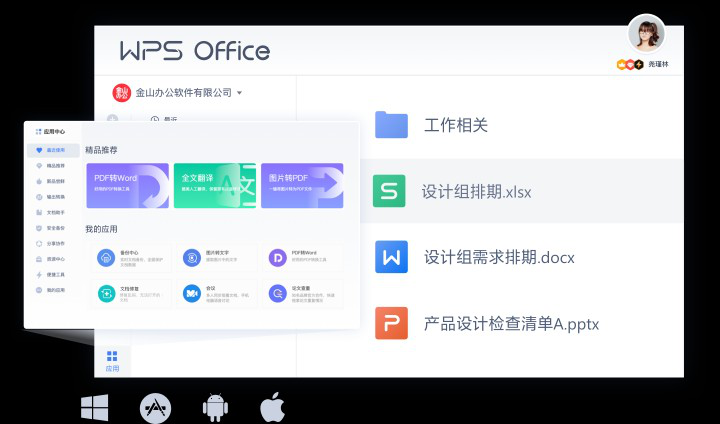This screenshot has height=424, width=720.
Task: Click the 文档修复 app title text
Action: (x=129, y=288)
